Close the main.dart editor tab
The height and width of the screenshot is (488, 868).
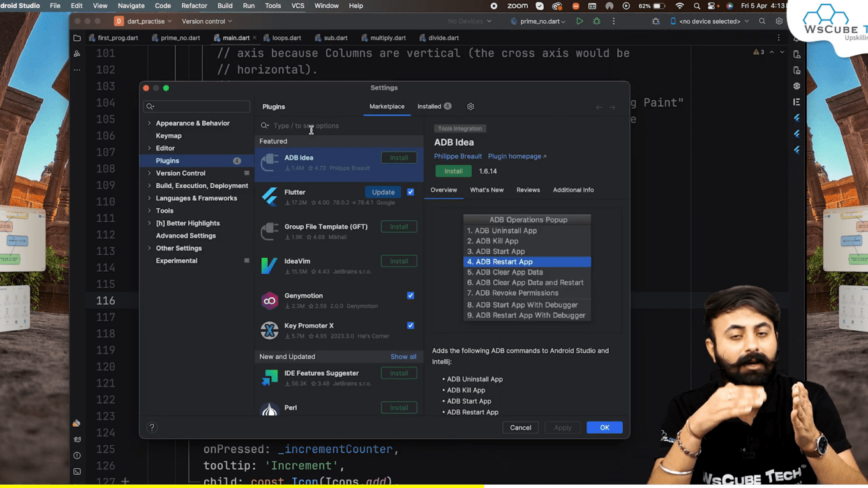click(255, 38)
